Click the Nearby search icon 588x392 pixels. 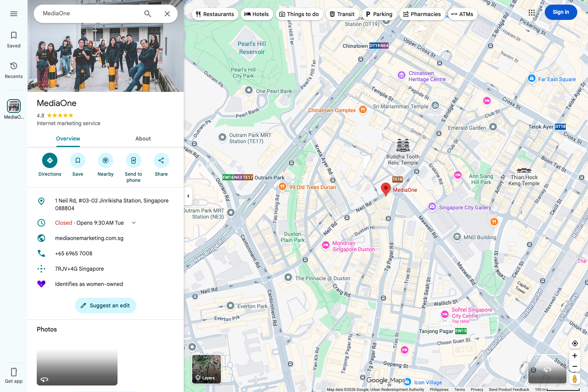pyautogui.click(x=106, y=160)
